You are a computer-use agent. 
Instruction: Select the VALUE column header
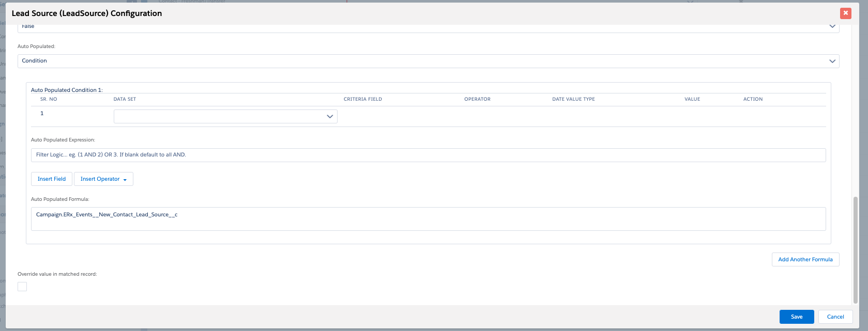point(692,99)
